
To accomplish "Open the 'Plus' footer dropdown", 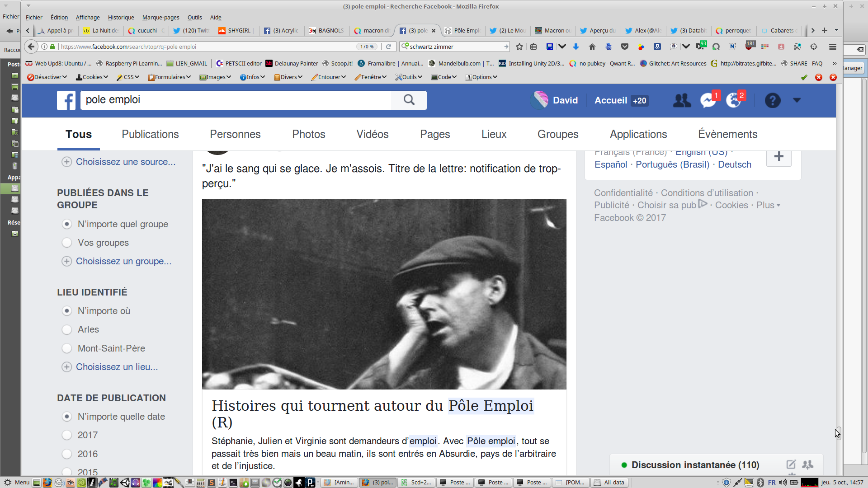I will (768, 205).
